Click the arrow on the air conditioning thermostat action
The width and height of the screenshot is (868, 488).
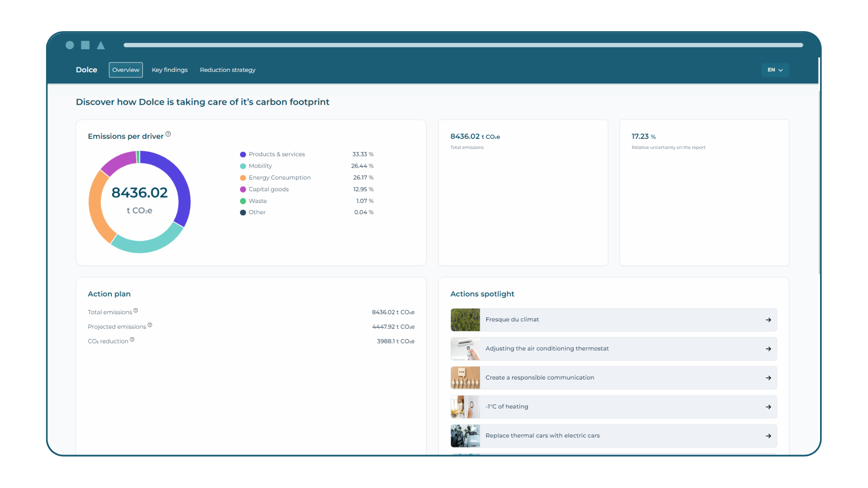coord(768,349)
